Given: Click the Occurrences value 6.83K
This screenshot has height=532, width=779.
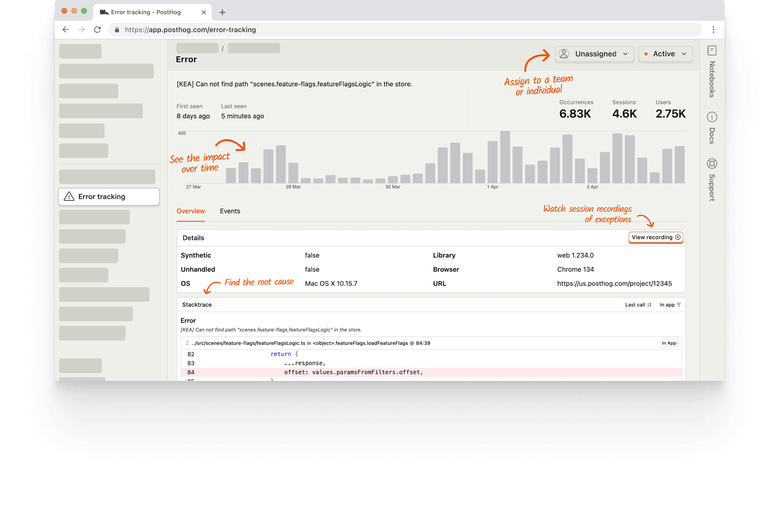Looking at the screenshot, I should (575, 114).
